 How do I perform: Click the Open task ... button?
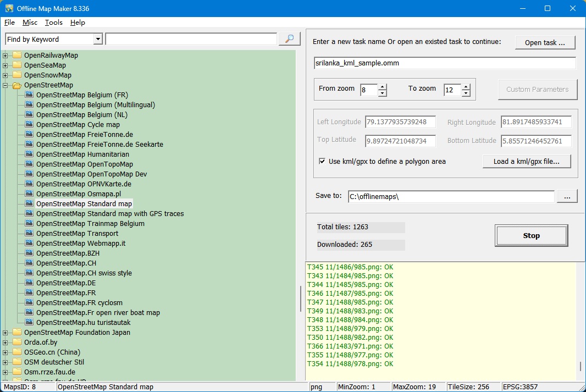click(x=545, y=42)
